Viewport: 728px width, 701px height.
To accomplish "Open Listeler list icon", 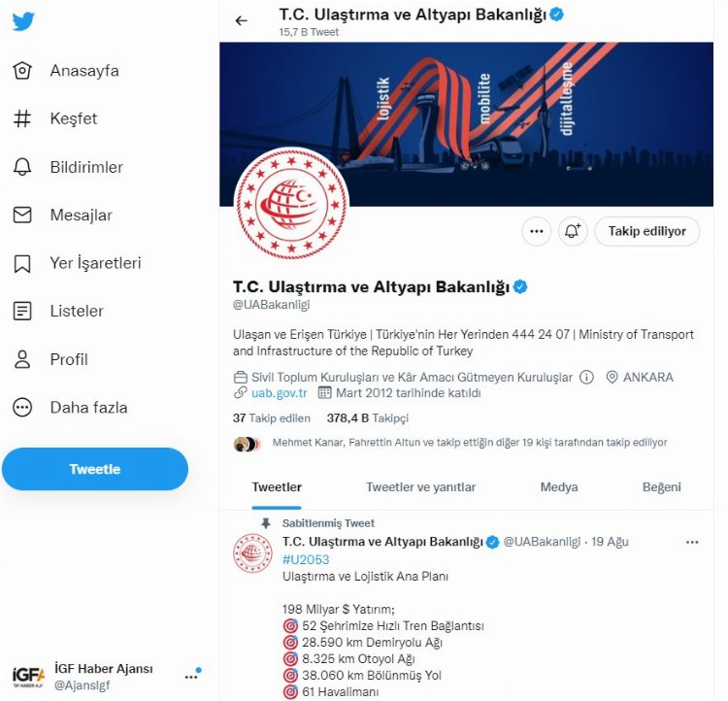I will 22,311.
